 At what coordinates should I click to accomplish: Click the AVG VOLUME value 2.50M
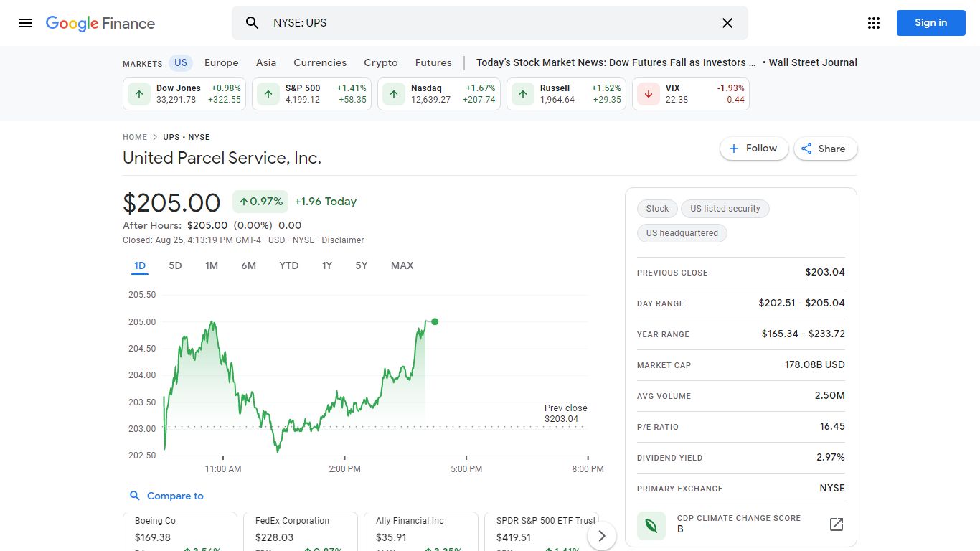829,395
